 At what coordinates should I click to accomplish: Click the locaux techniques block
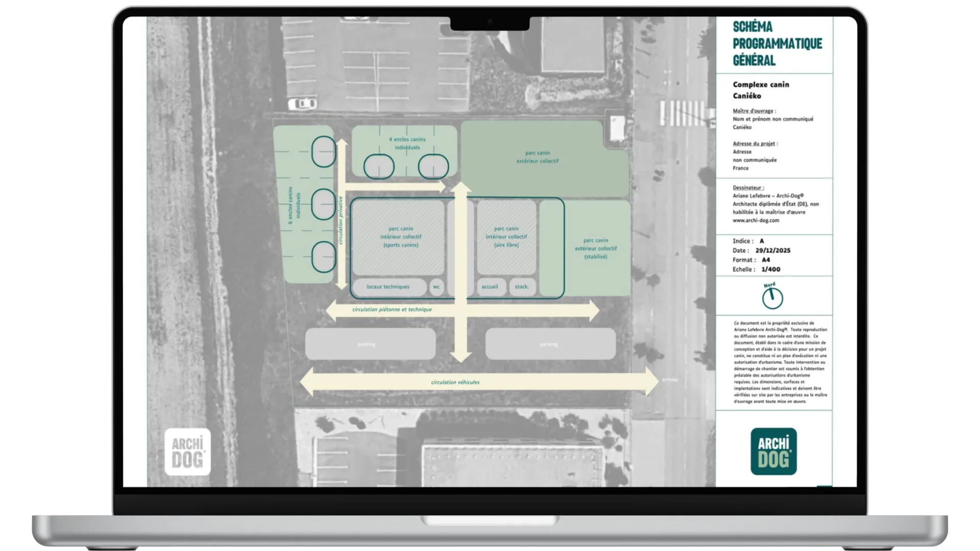(388, 287)
